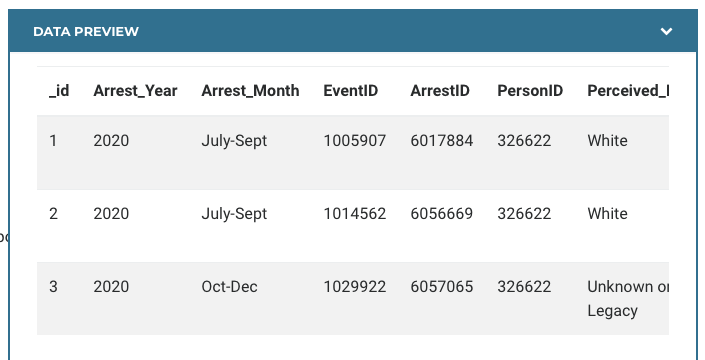This screenshot has width=705, height=360.
Task: Click EventID value 1029922
Action: pyautogui.click(x=355, y=287)
